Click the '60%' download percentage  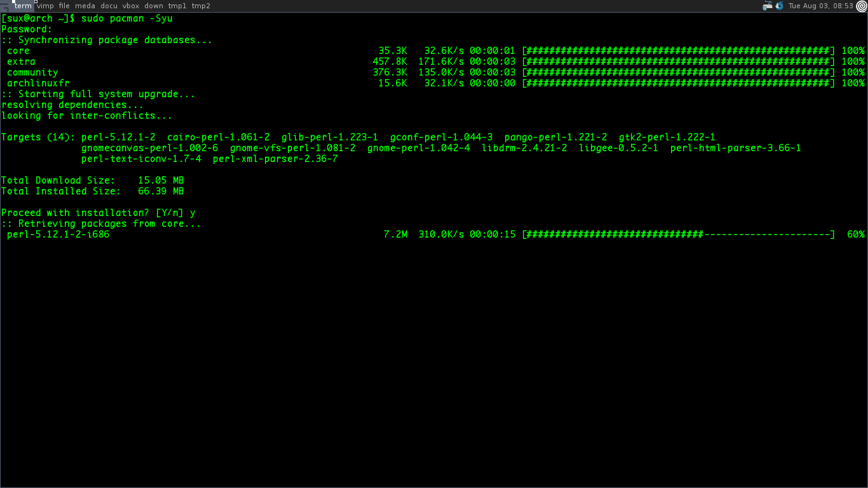[x=856, y=234]
